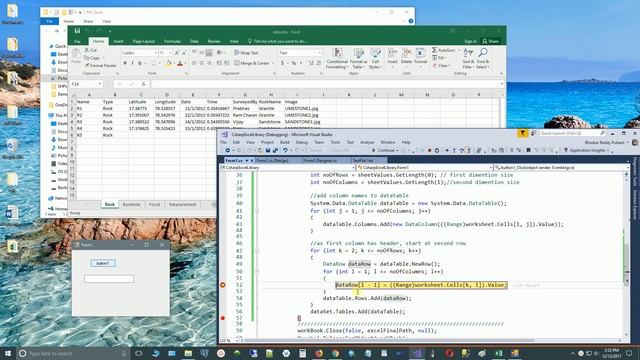Click Firefox icon in taskbar
Viewport: 640px width, 360px height.
319,353
